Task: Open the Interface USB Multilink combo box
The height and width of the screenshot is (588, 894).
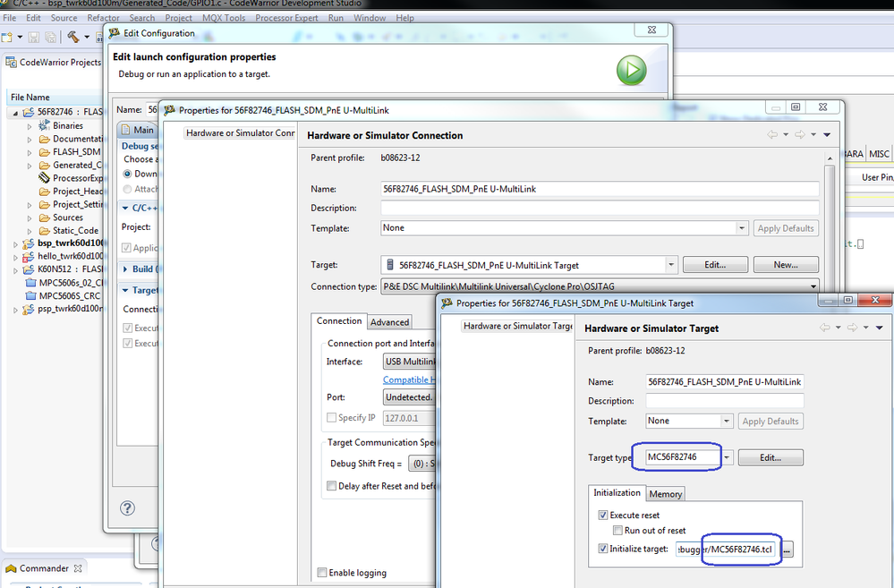Action: tap(409, 362)
